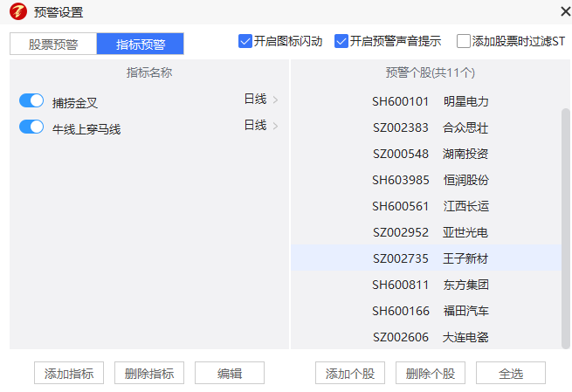The image size is (572, 392).
Task: Click 全选 to select all stocks
Action: pos(511,373)
